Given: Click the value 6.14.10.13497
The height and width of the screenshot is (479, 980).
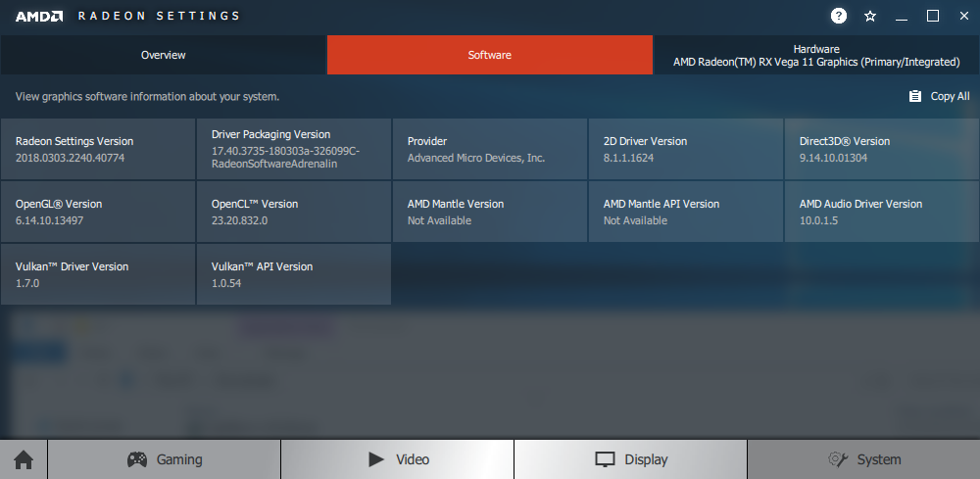Looking at the screenshot, I should (49, 220).
